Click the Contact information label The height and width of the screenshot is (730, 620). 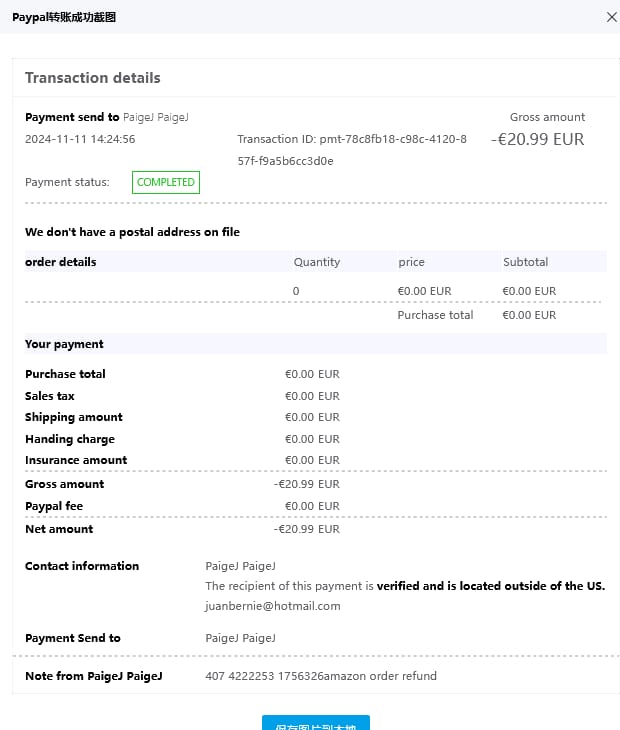coord(82,566)
